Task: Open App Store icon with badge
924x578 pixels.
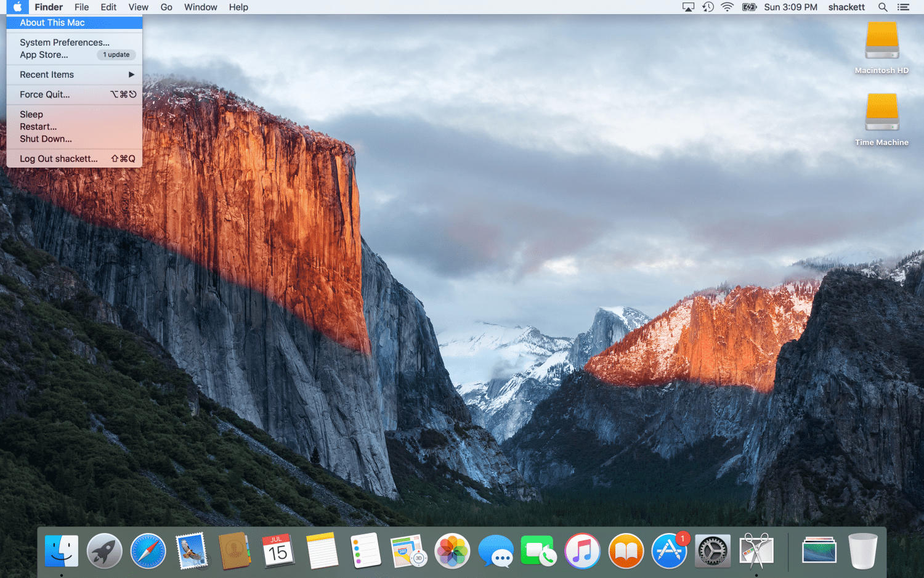Action: [x=670, y=550]
